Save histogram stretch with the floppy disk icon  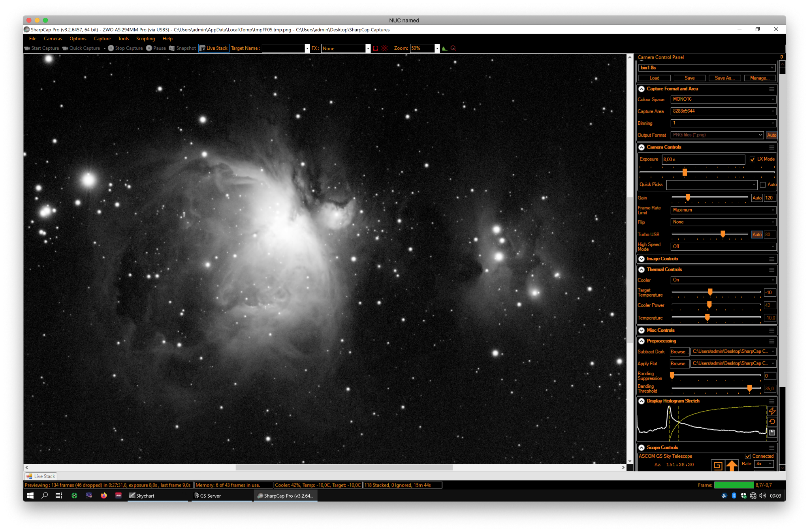(x=772, y=432)
